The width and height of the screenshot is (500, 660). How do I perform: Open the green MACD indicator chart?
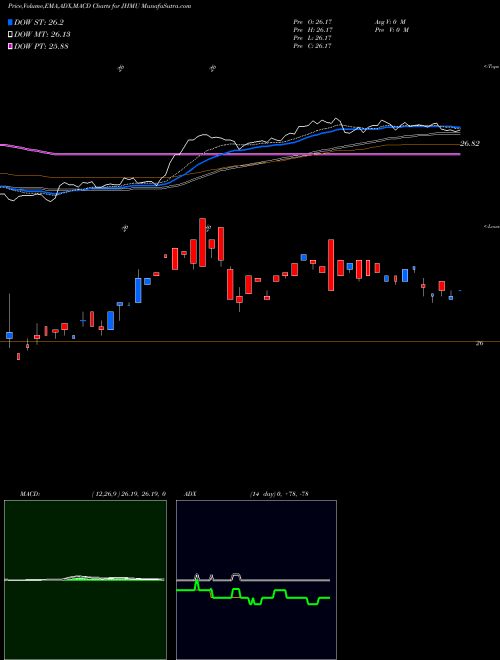point(85,580)
